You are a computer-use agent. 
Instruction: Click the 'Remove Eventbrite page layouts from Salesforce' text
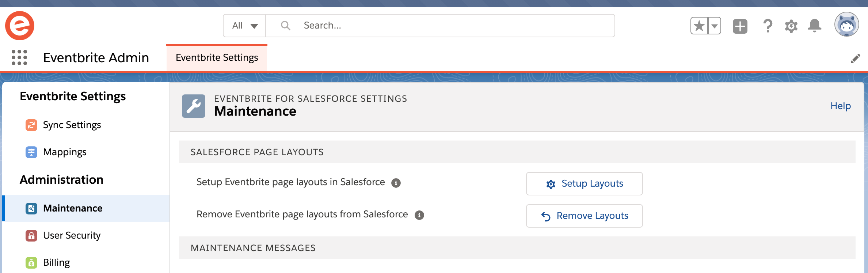coord(302,214)
